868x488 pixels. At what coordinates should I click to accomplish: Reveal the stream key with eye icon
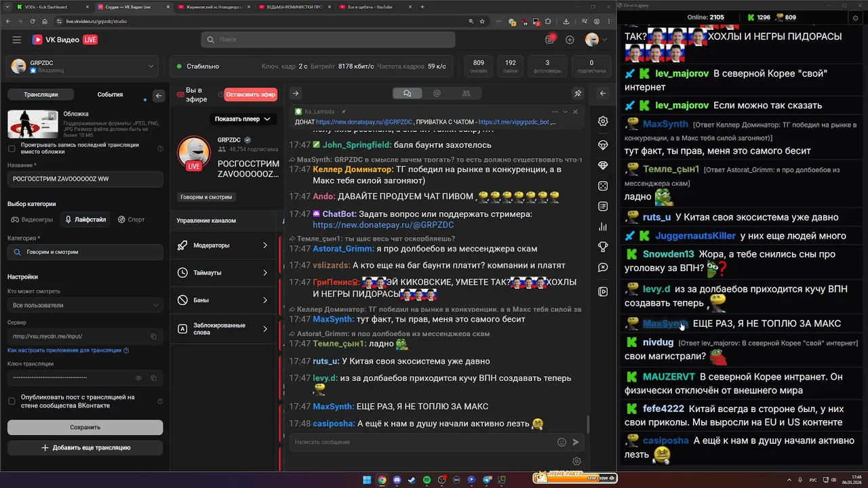tap(139, 378)
